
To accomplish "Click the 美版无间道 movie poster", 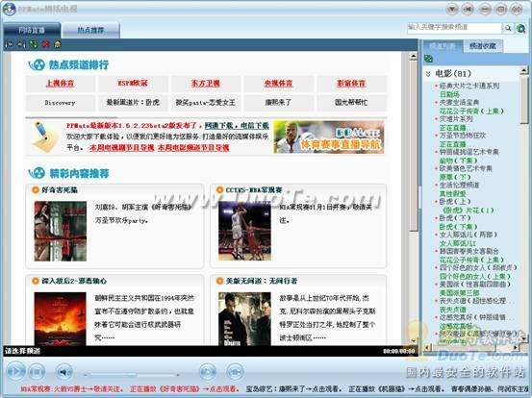I will [244, 319].
